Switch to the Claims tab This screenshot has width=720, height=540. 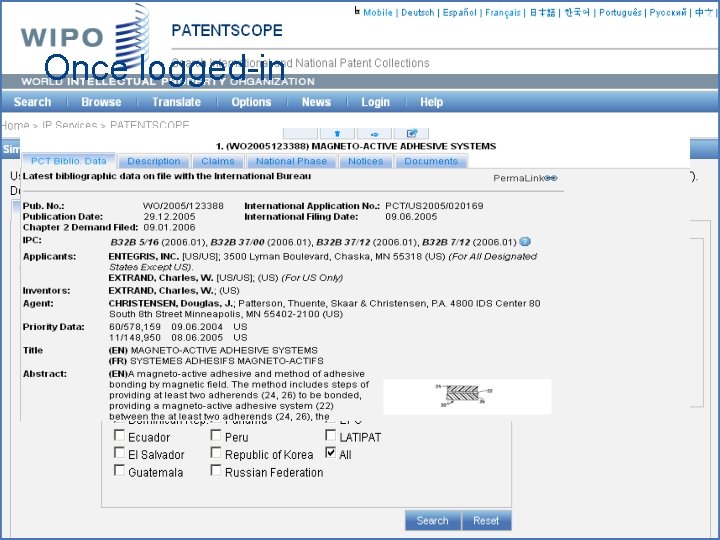click(x=218, y=161)
